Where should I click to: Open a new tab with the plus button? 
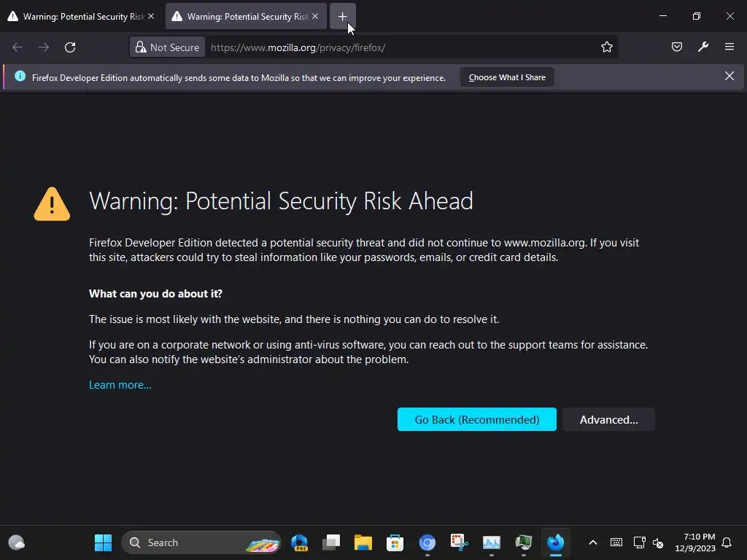pyautogui.click(x=342, y=17)
